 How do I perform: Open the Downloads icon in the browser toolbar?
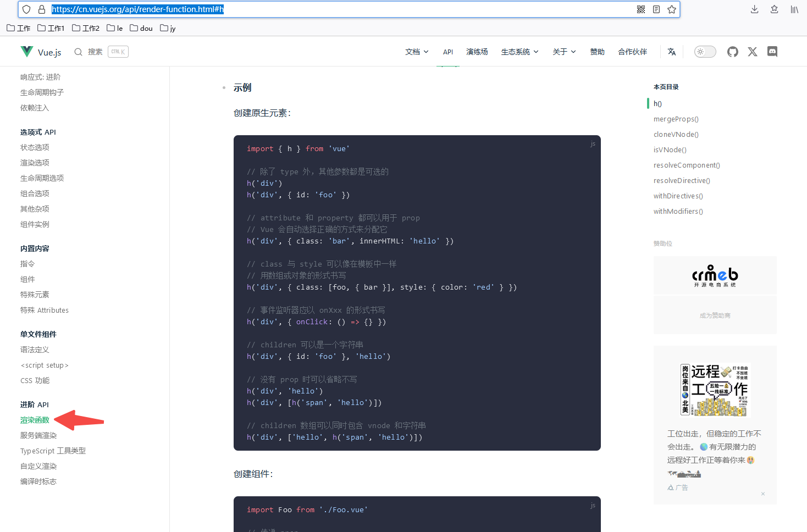(754, 9)
